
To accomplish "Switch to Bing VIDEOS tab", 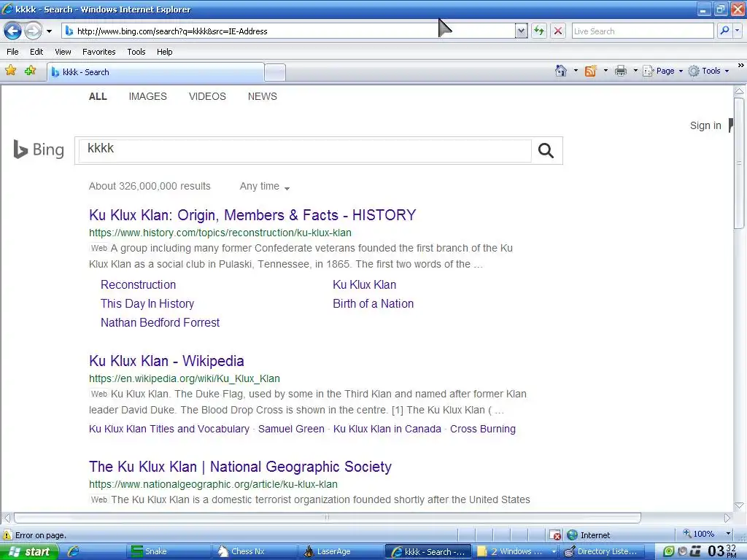I will 207,96.
